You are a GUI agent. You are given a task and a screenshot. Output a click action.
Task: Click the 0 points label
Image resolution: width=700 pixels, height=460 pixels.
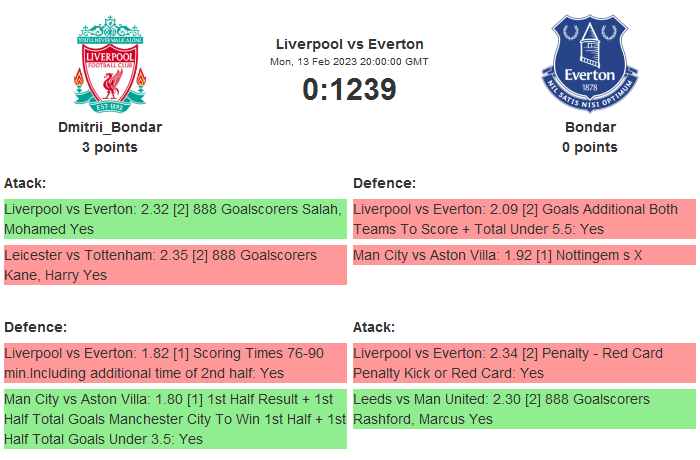[x=589, y=147]
